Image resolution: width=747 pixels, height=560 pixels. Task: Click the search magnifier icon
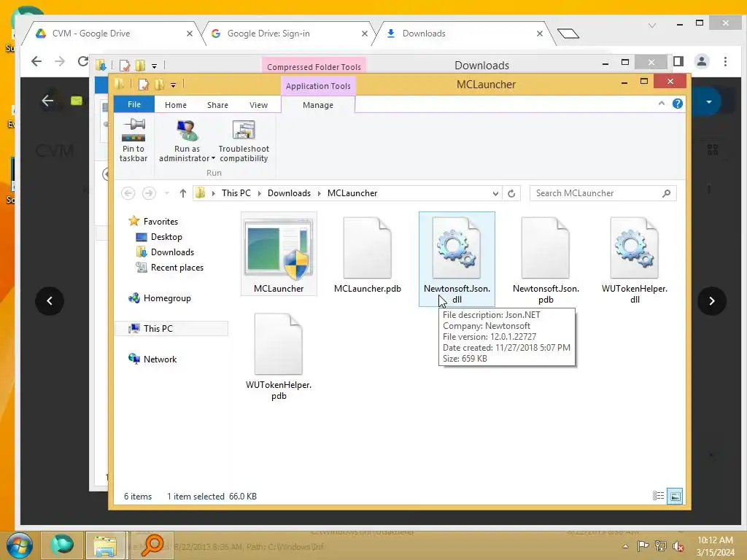[667, 192]
